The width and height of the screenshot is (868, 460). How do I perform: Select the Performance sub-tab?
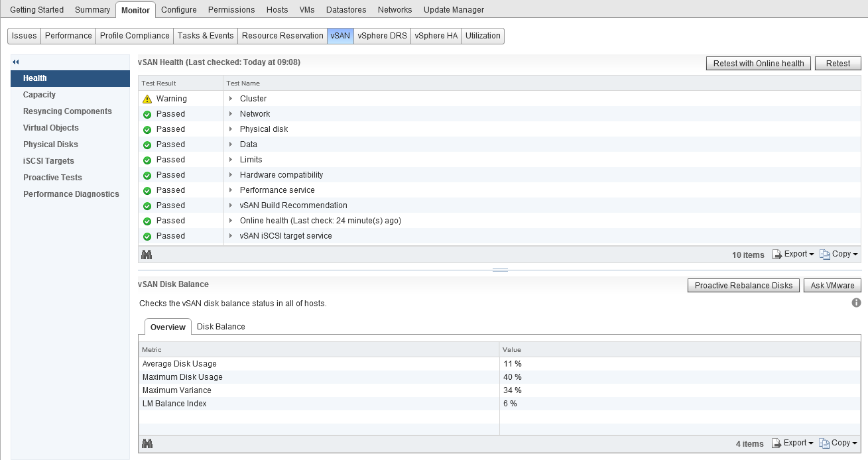pos(68,36)
